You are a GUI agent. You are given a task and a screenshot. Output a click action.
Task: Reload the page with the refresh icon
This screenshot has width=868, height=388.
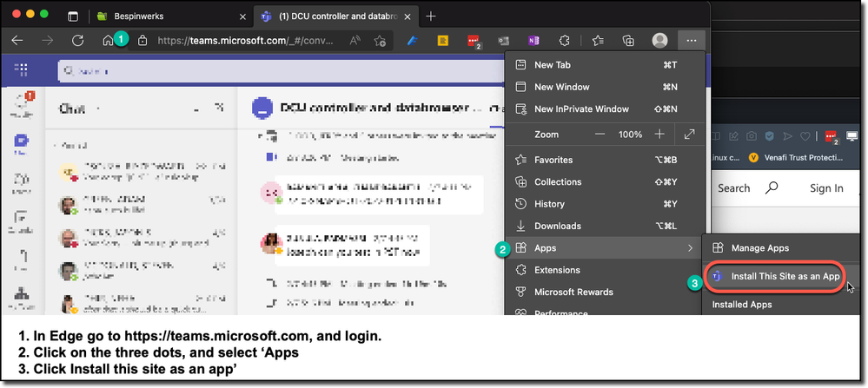click(x=78, y=40)
